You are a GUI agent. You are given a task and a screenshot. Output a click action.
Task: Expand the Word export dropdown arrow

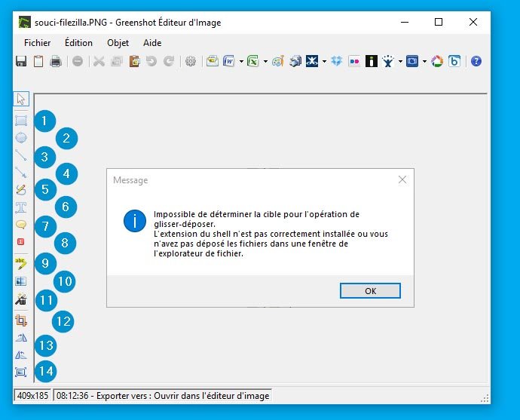point(241,61)
